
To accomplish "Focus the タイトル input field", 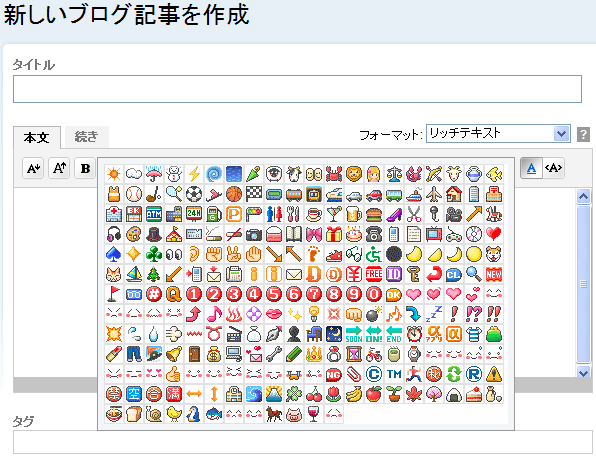I will (297, 89).
